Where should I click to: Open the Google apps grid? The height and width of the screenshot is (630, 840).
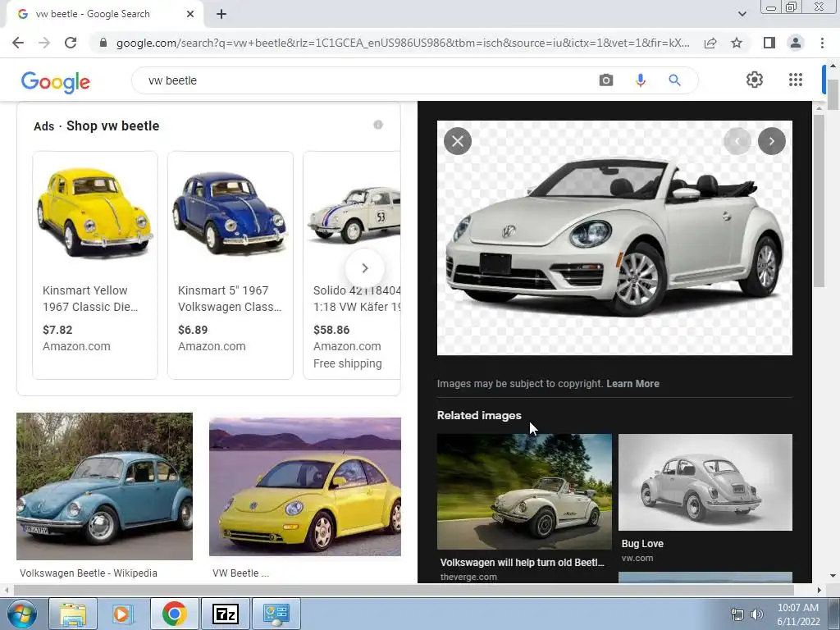tap(796, 80)
